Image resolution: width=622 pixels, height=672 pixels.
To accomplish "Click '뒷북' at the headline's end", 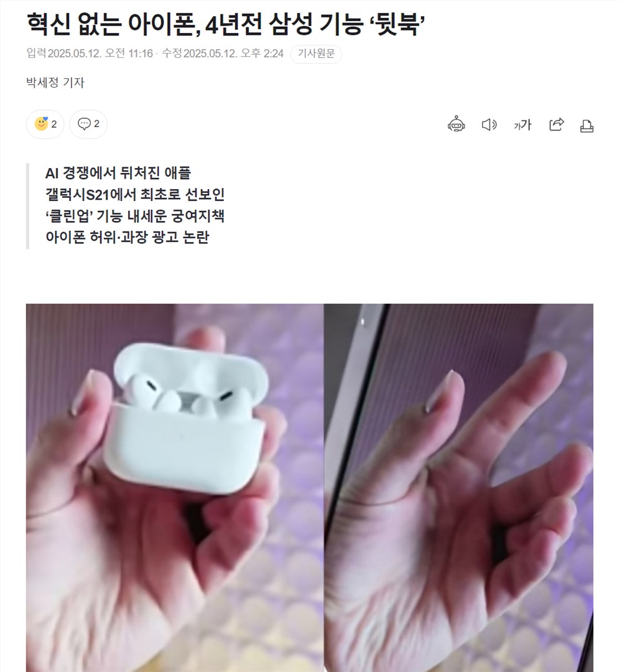I will 397,24.
